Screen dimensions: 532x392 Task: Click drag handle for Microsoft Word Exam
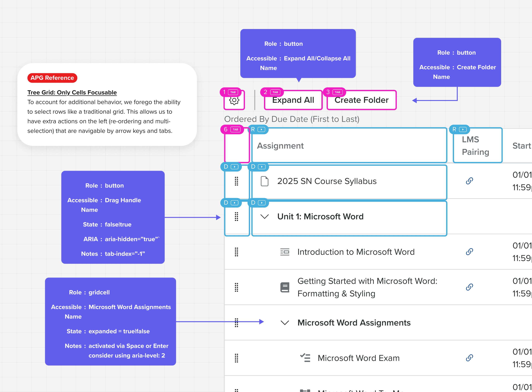click(236, 358)
